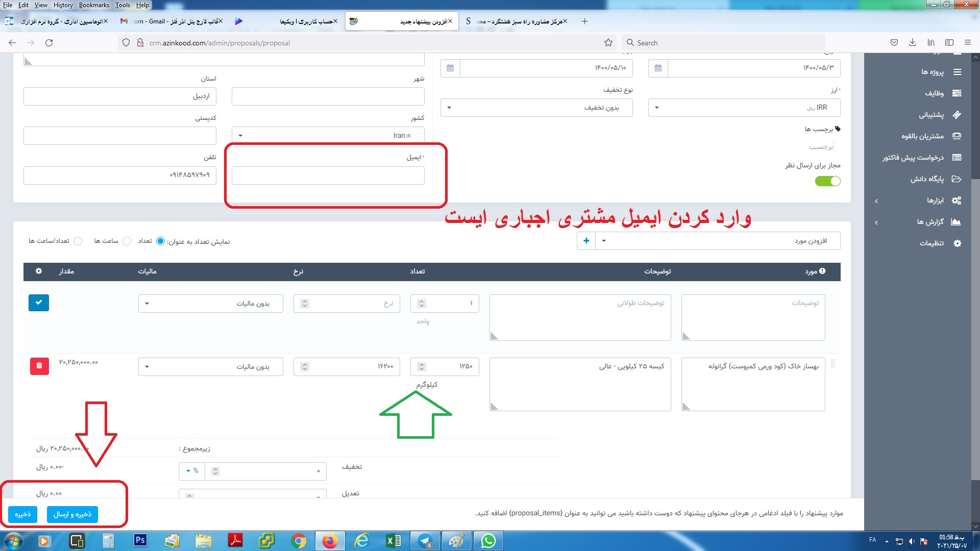Screen dimensions: 980x551
Task: Open Leads (مشتریان بالقوه) sidebar icon
Action: pyautogui.click(x=957, y=136)
